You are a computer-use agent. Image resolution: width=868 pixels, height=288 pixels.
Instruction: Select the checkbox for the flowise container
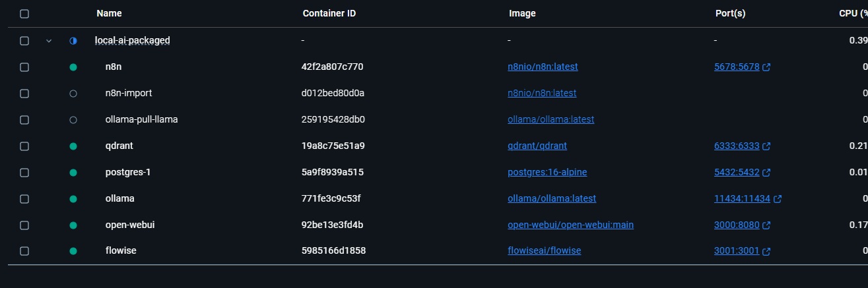pos(24,251)
